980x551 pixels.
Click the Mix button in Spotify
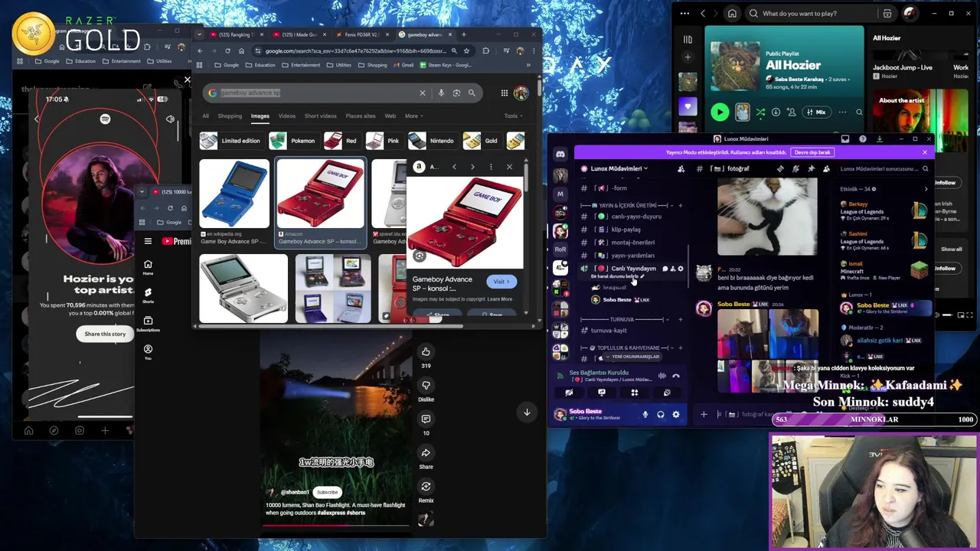pyautogui.click(x=816, y=112)
